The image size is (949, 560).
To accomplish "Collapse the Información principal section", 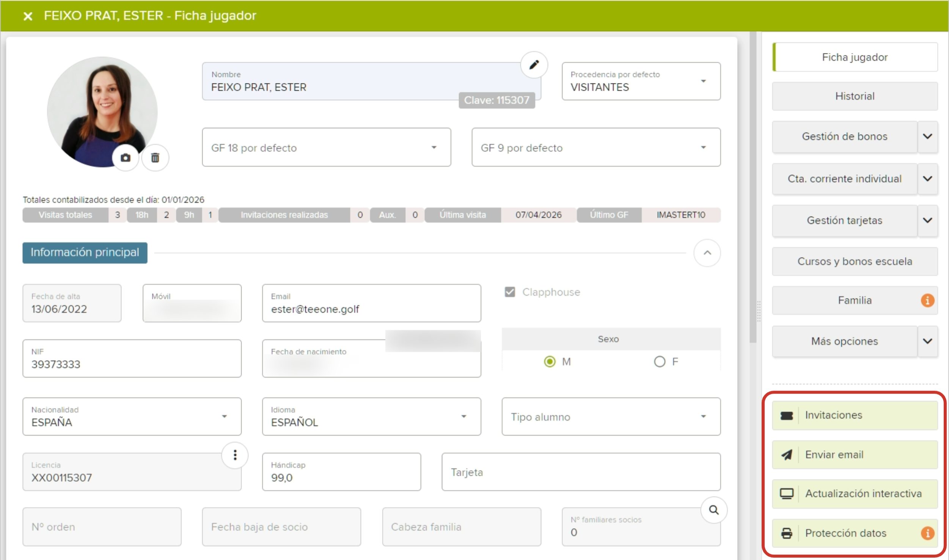I will click(x=707, y=253).
